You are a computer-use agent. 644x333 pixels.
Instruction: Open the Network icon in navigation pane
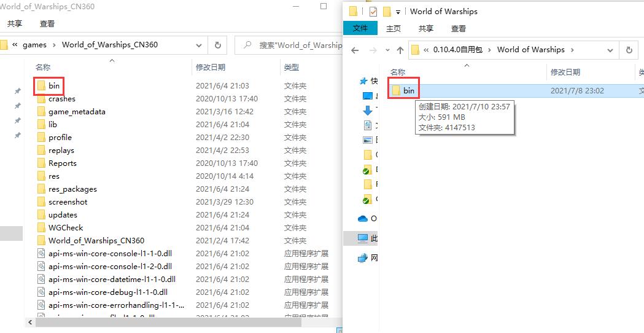point(363,258)
